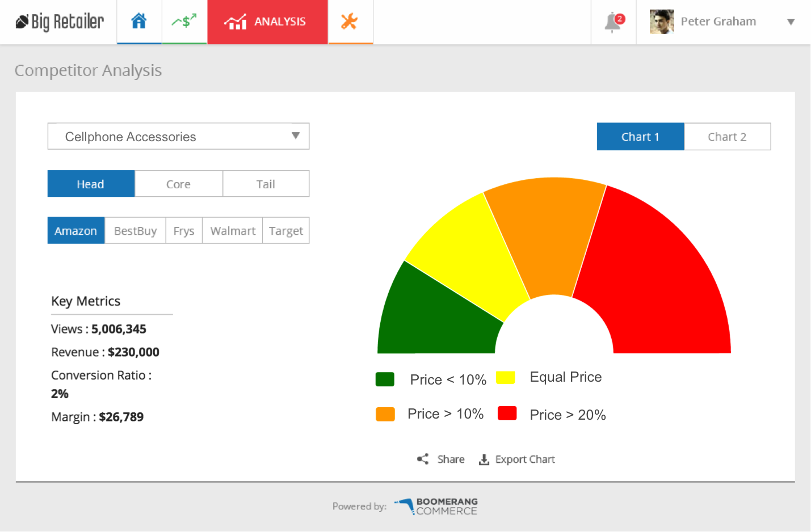The width and height of the screenshot is (811, 532).
Task: Open the wrench settings tools icon
Action: tap(350, 22)
